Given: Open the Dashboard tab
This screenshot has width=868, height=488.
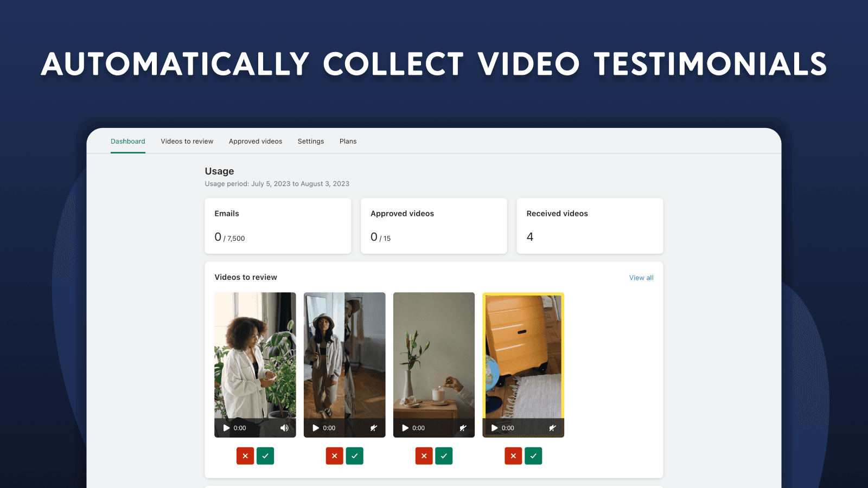Looking at the screenshot, I should (x=128, y=142).
